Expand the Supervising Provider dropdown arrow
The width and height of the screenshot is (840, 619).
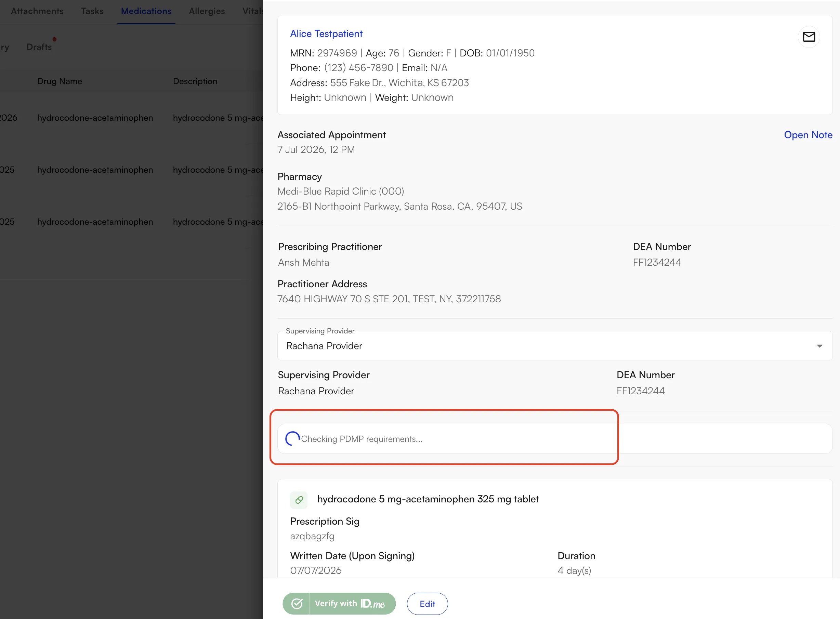(x=819, y=346)
